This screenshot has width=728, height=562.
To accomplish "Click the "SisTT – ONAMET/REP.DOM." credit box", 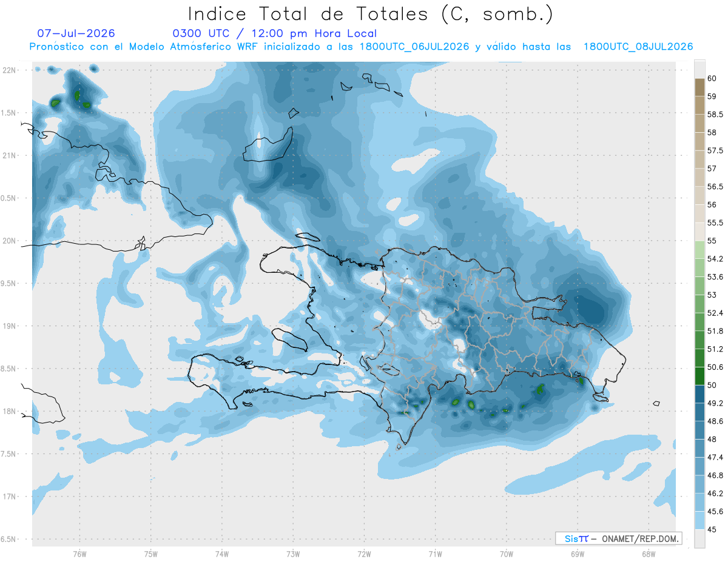I will point(618,538).
